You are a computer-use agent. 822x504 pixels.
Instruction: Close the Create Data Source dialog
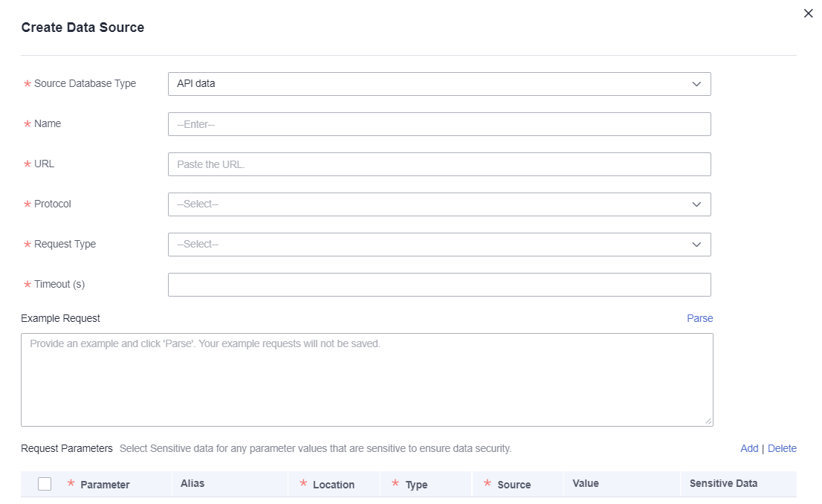pyautogui.click(x=809, y=13)
